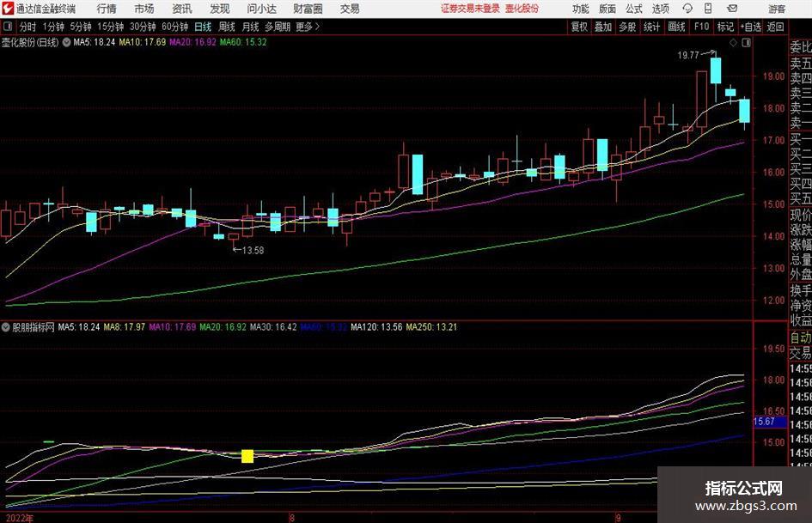
Task: Switch to the 30分钟 period tab
Action: pos(143,27)
